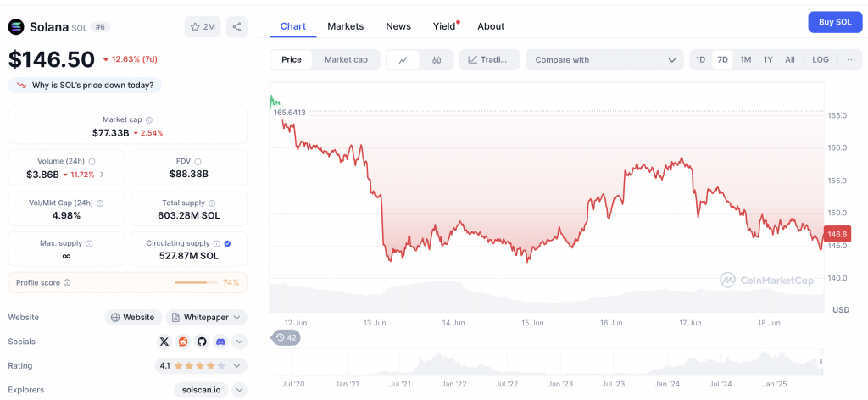
Task: Expand the Whitepaper dropdown
Action: point(237,318)
